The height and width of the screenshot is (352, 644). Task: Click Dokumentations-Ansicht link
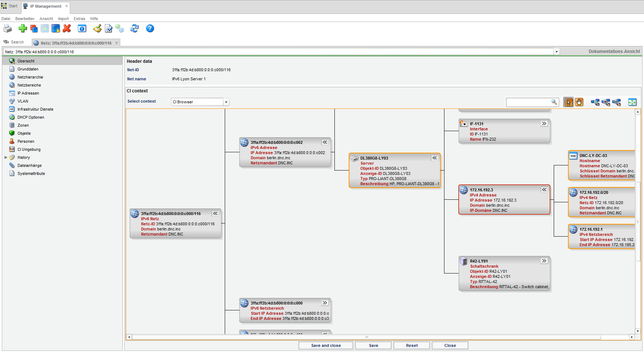(614, 51)
